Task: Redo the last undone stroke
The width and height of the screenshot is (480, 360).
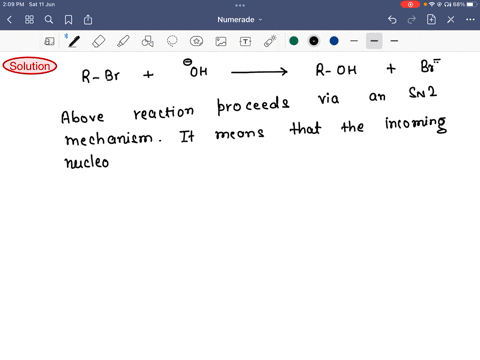Action: point(412,20)
